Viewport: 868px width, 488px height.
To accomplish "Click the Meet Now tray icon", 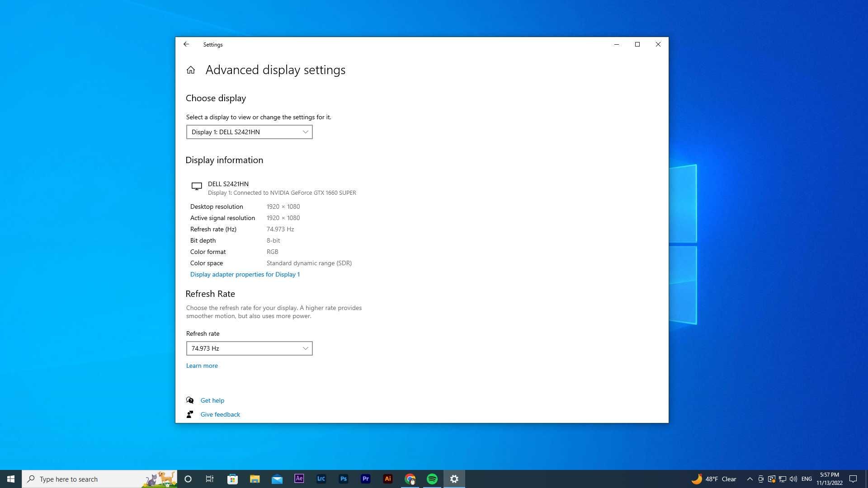I will 761,479.
